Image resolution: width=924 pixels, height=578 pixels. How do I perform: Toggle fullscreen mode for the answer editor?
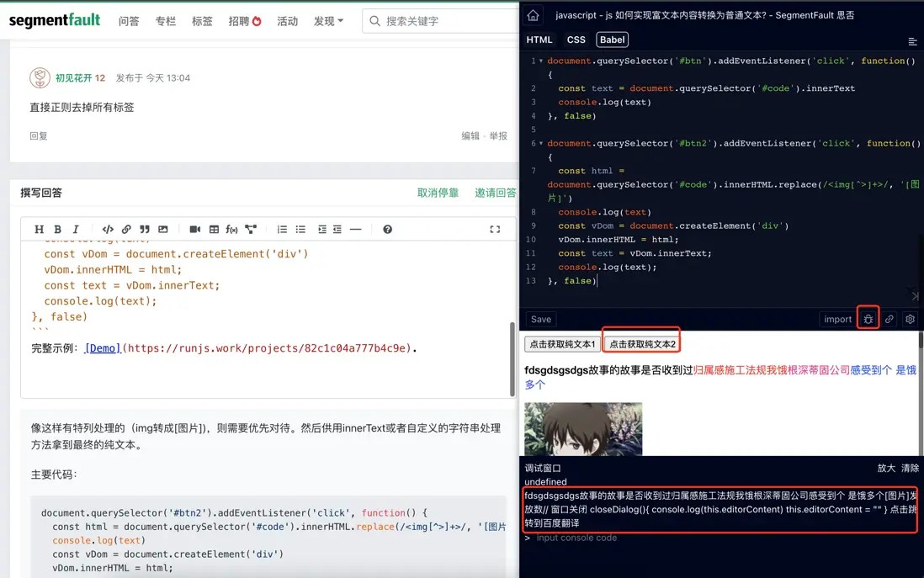[x=496, y=227]
